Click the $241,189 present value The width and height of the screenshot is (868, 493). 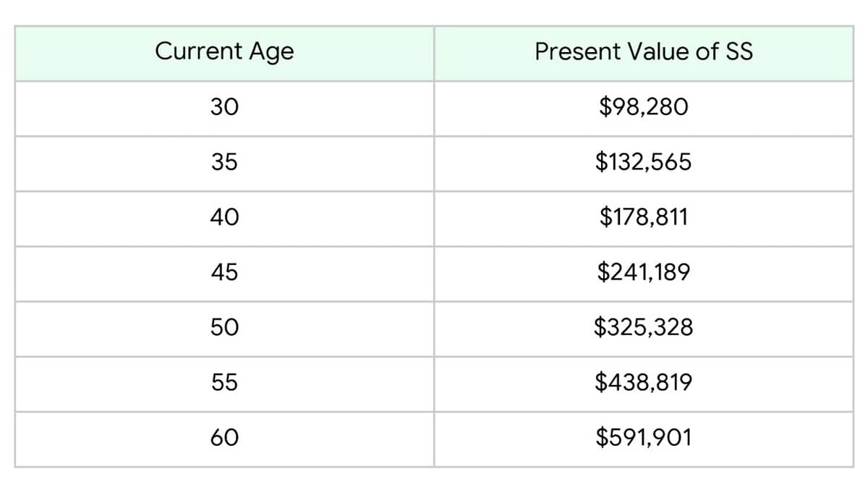click(644, 272)
